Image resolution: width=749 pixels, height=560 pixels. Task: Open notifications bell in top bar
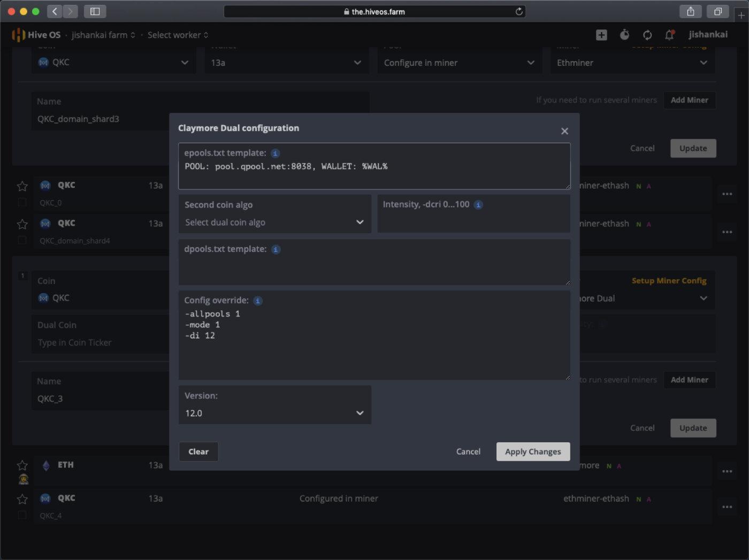669,35
